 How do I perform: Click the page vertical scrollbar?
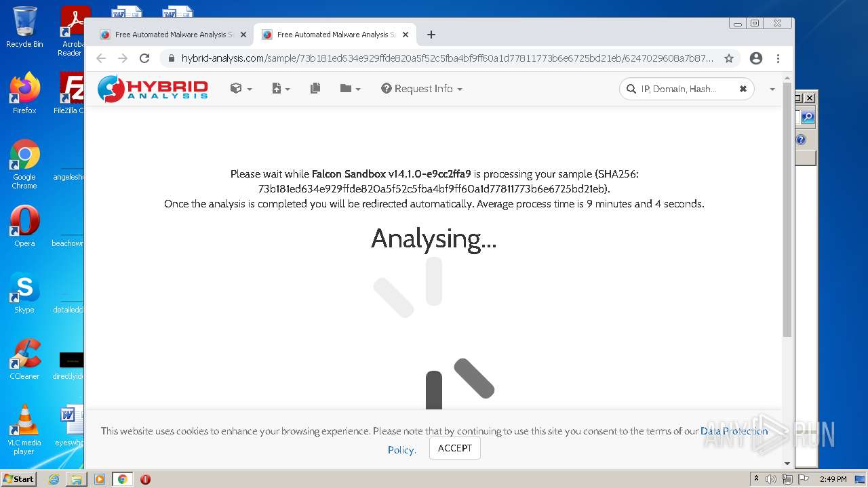(x=787, y=210)
